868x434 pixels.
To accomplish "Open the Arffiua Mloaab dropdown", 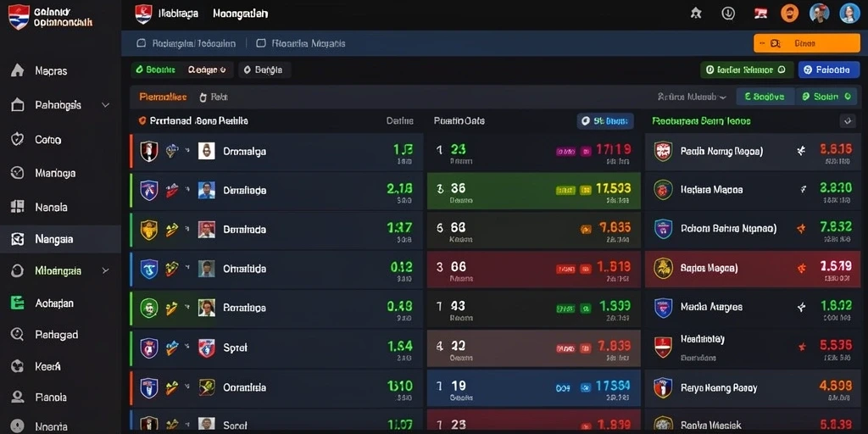I will pos(692,97).
